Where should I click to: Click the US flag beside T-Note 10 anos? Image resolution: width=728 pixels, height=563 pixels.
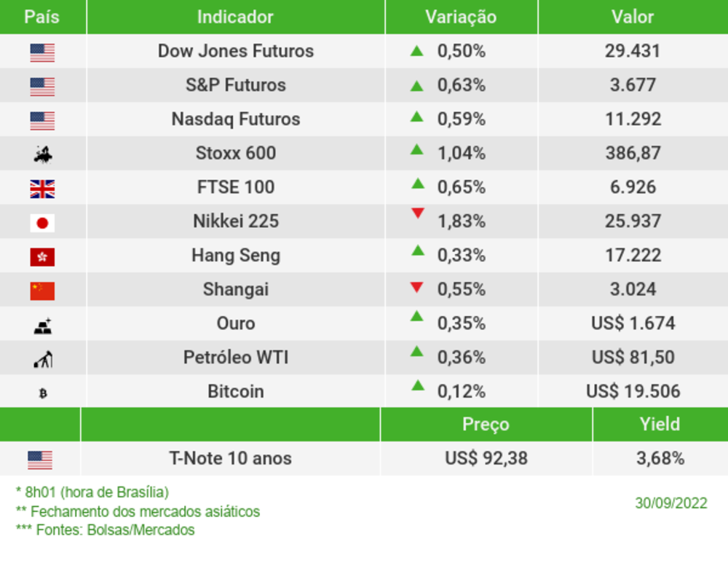[x=40, y=460]
